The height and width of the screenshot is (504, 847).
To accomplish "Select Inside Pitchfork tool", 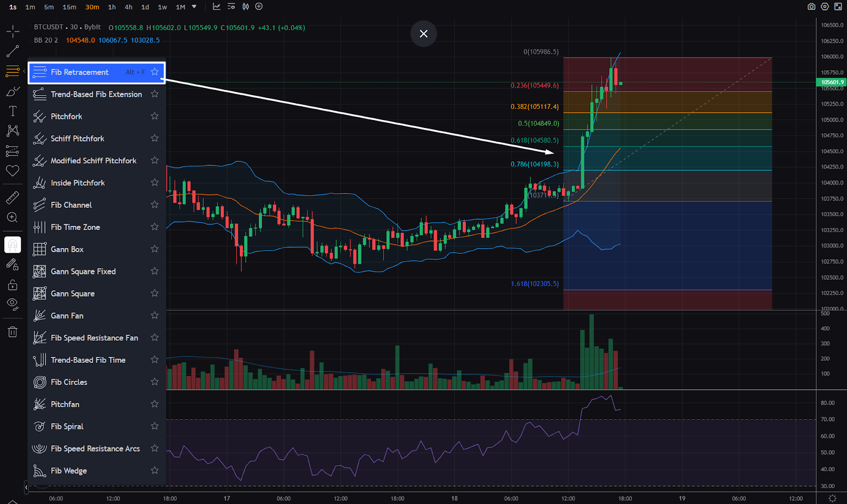I will click(x=97, y=183).
